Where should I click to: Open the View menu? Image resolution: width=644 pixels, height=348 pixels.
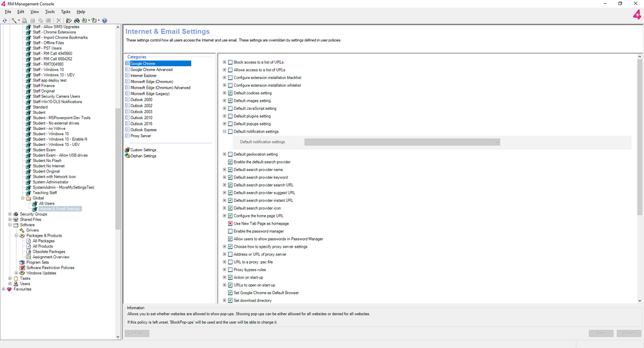point(35,12)
